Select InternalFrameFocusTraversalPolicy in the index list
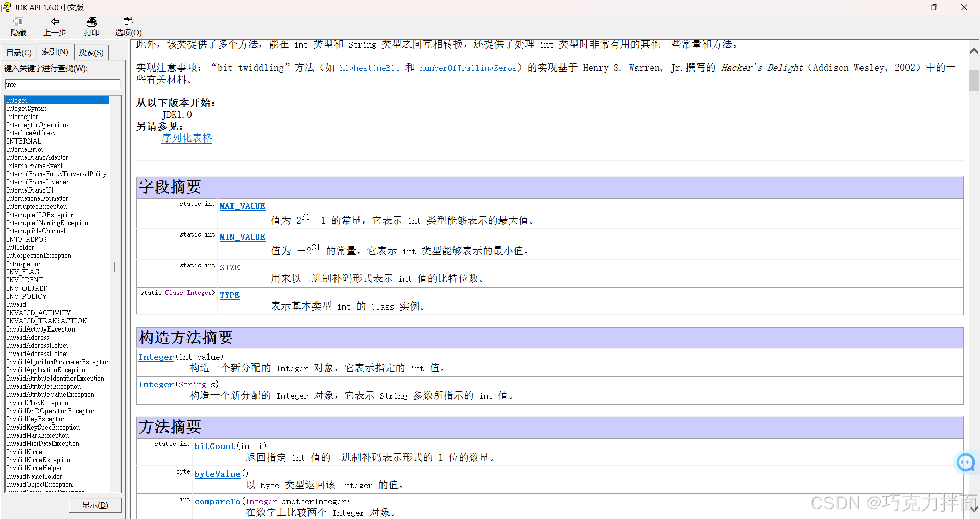This screenshot has width=980, height=519. click(57, 174)
